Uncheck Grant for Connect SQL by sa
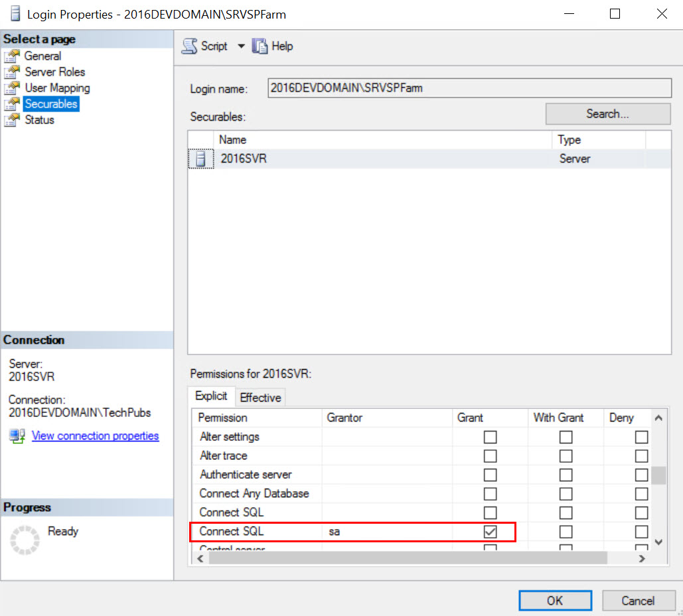Screen dimensions: 683x616 coord(490,532)
